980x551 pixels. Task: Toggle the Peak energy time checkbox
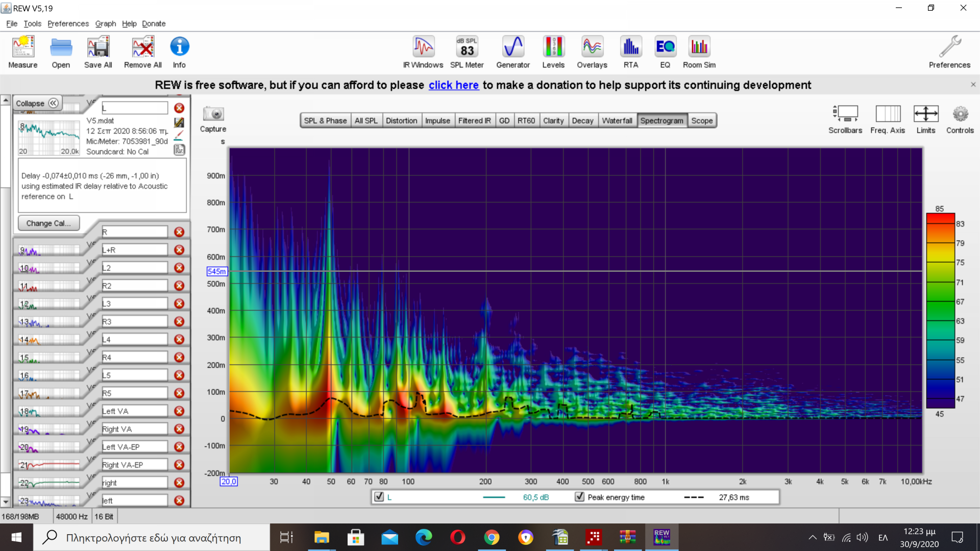click(579, 496)
